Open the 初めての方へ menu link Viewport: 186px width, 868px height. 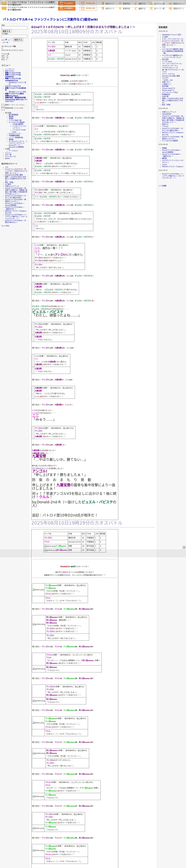point(10,71)
